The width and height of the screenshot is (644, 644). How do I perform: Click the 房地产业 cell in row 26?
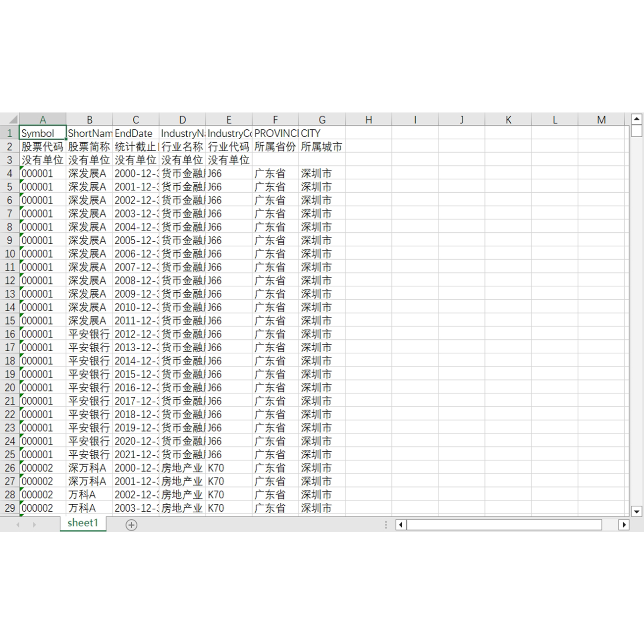tap(182, 468)
